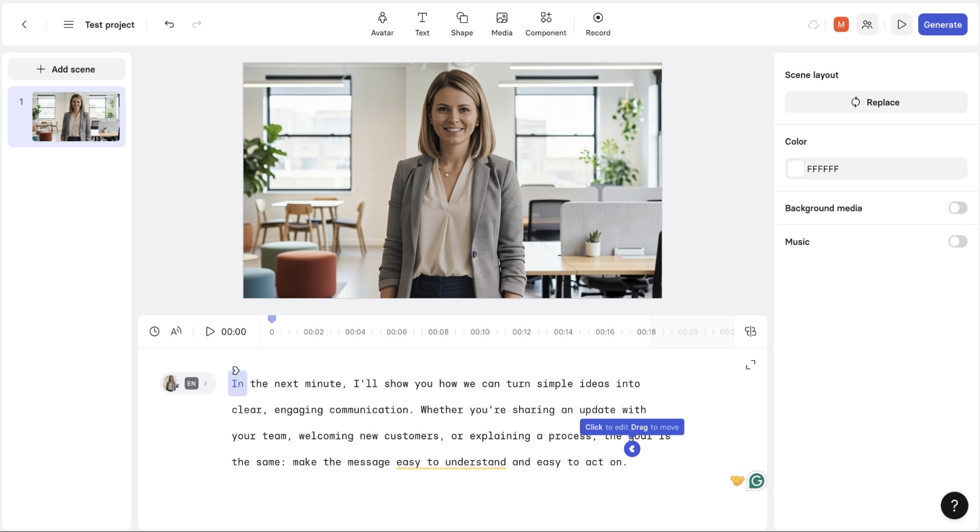
Task: Click the undo arrow
Action: pos(169,24)
